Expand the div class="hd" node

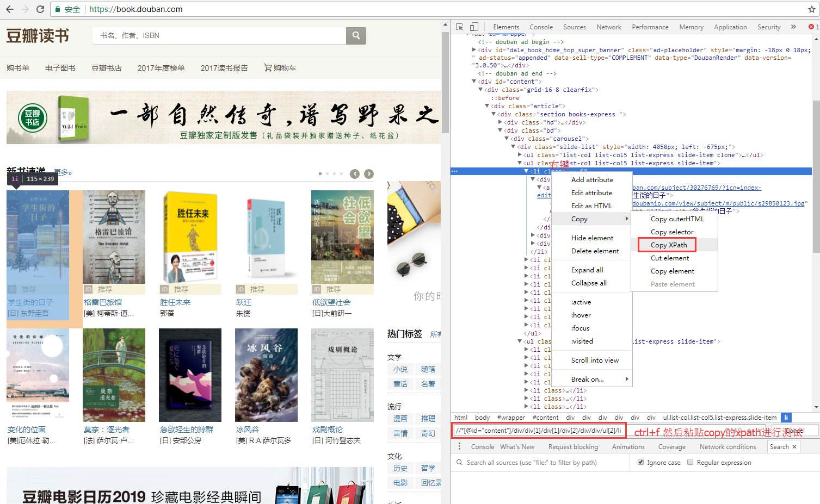tap(500, 122)
